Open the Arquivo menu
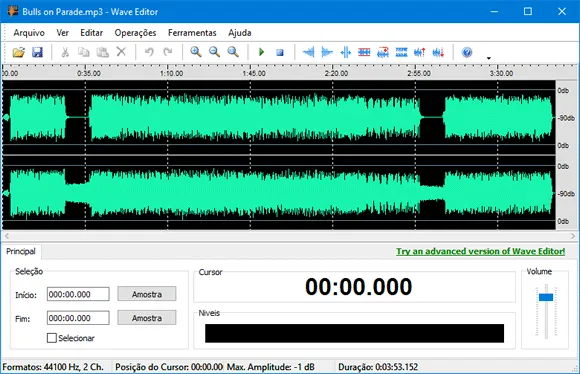The height and width of the screenshot is (374, 580). tap(29, 33)
